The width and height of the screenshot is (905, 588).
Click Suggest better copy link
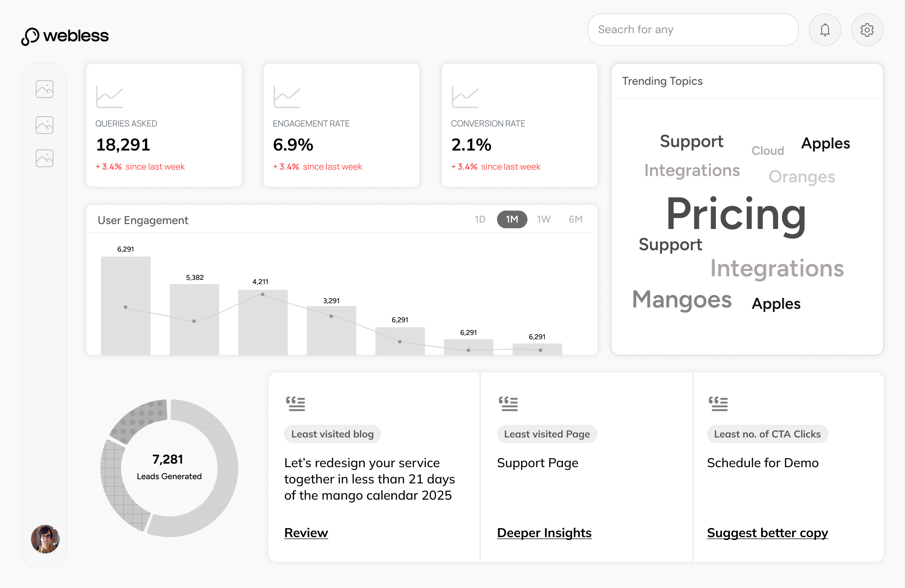tap(767, 533)
